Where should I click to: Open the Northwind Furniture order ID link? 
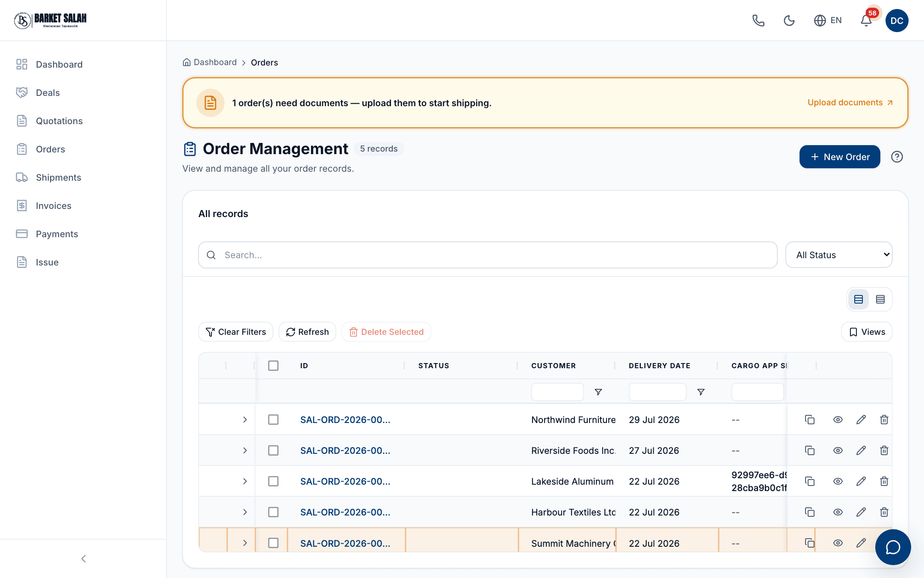tap(345, 420)
